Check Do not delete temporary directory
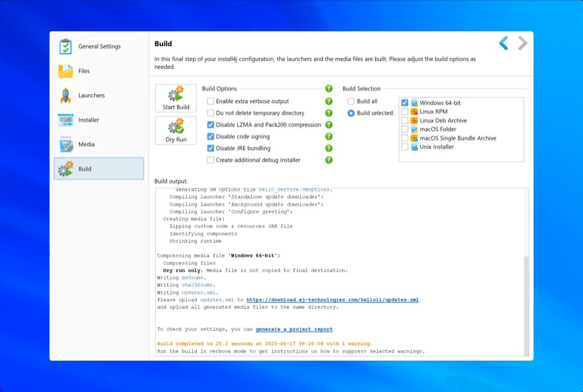The width and height of the screenshot is (583, 392). click(x=210, y=113)
